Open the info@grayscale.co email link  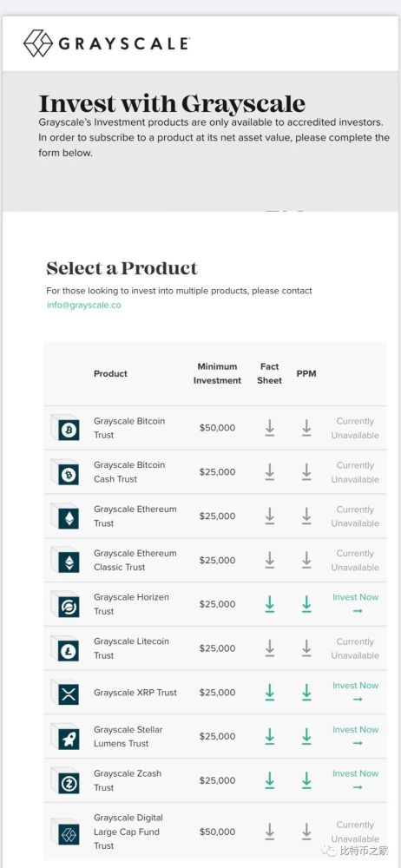click(83, 305)
